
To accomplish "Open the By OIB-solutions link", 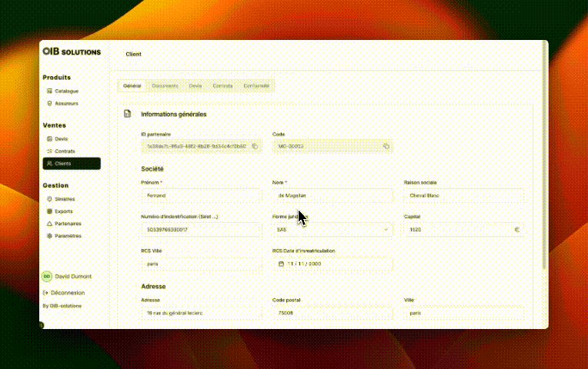I will click(62, 305).
